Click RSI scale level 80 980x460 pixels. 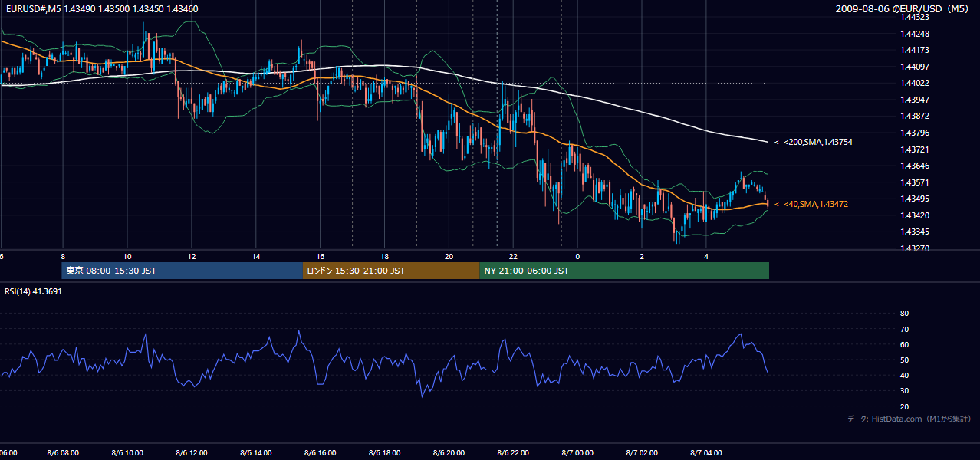(x=904, y=314)
